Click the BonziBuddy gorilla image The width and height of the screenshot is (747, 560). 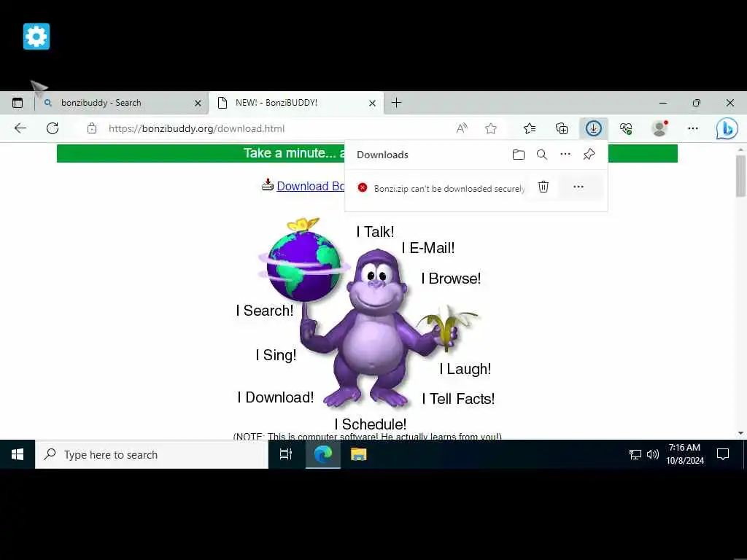click(x=376, y=329)
